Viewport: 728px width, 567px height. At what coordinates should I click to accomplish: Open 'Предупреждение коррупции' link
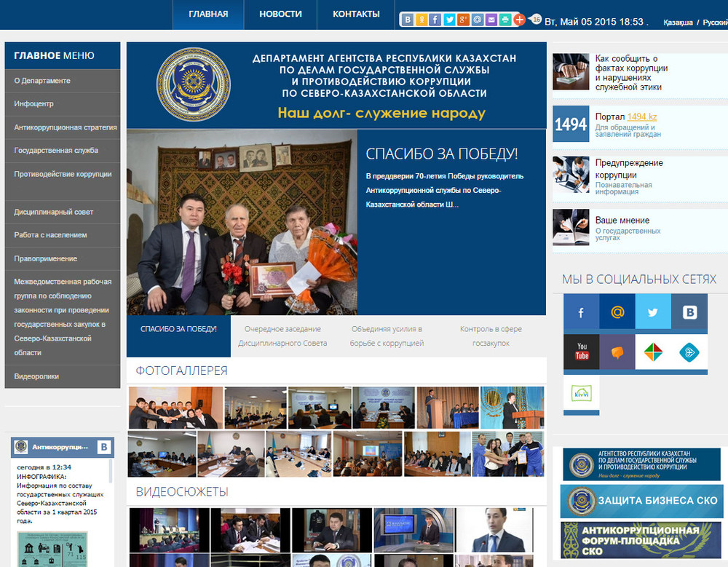(629, 169)
